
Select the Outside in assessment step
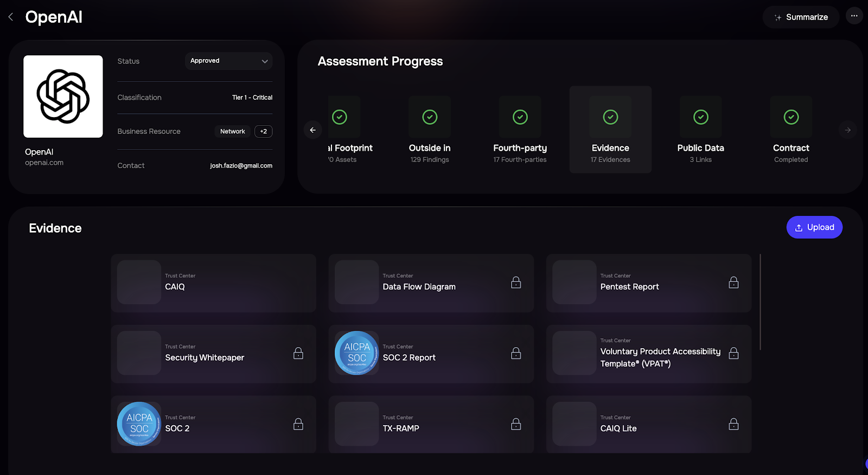430,130
